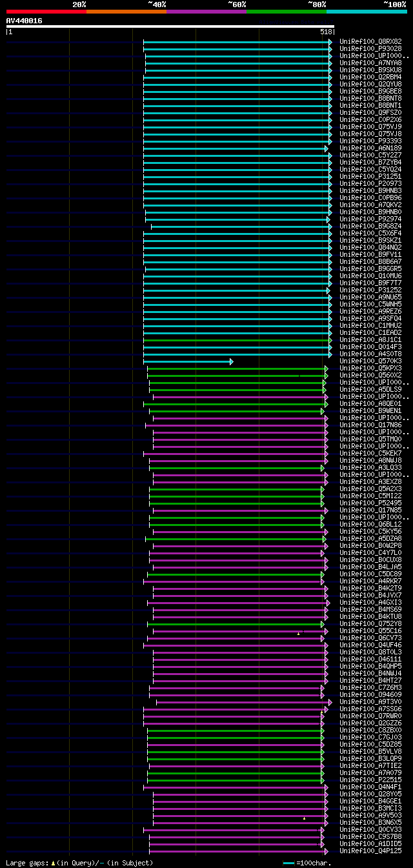Select hit label UniRef100_A6N189

pyautogui.click(x=370, y=148)
